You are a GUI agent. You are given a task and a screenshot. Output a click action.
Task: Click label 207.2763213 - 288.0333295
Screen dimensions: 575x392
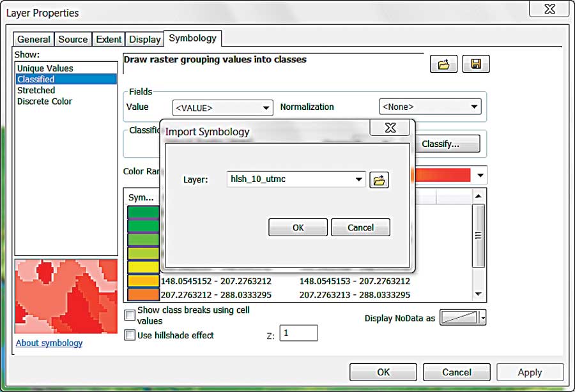pyautogui.click(x=355, y=295)
